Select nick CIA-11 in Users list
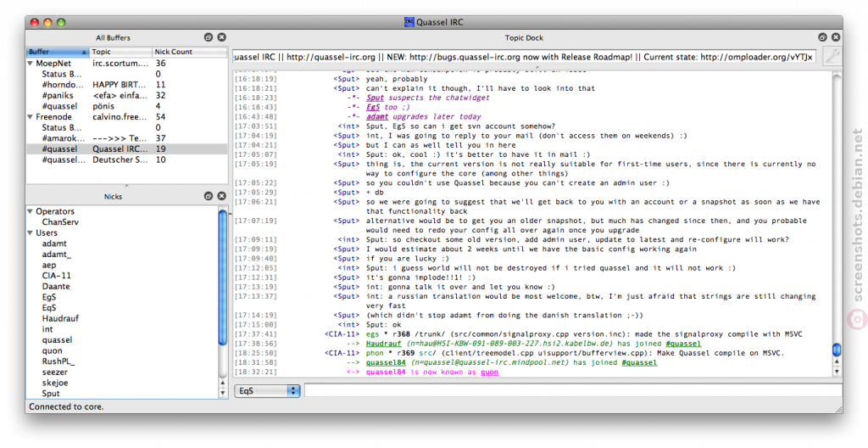The height and width of the screenshot is (448, 868). [x=57, y=276]
